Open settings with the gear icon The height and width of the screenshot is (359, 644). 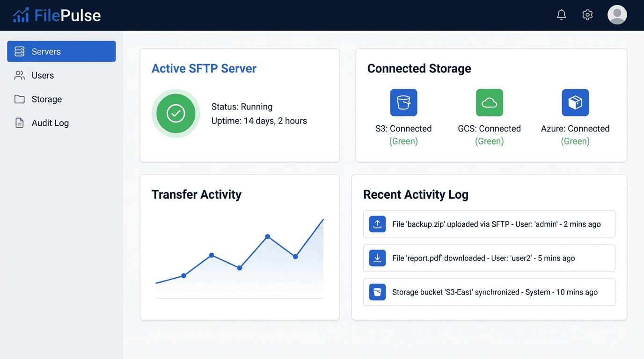click(x=587, y=14)
